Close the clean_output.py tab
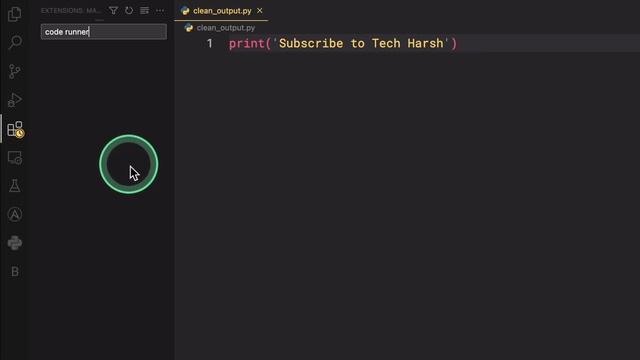Viewport: 640px width, 360px height. [x=260, y=11]
